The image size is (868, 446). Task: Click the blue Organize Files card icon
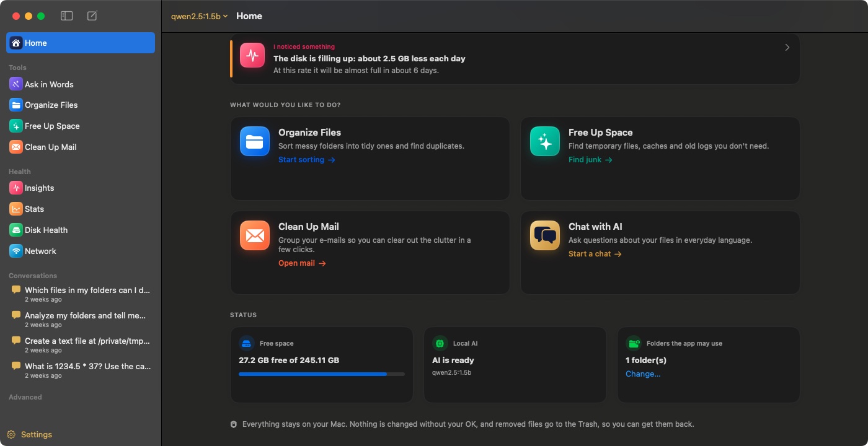(255, 141)
